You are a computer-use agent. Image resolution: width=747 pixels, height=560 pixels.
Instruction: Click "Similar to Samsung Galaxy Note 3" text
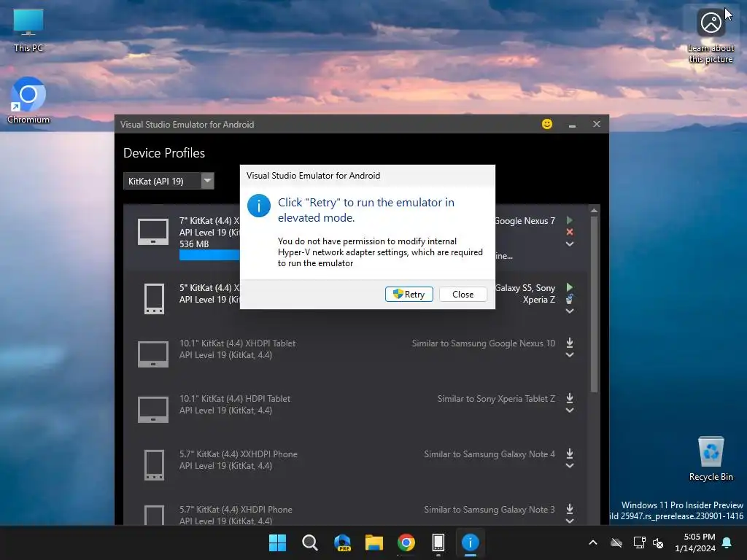[x=489, y=510]
